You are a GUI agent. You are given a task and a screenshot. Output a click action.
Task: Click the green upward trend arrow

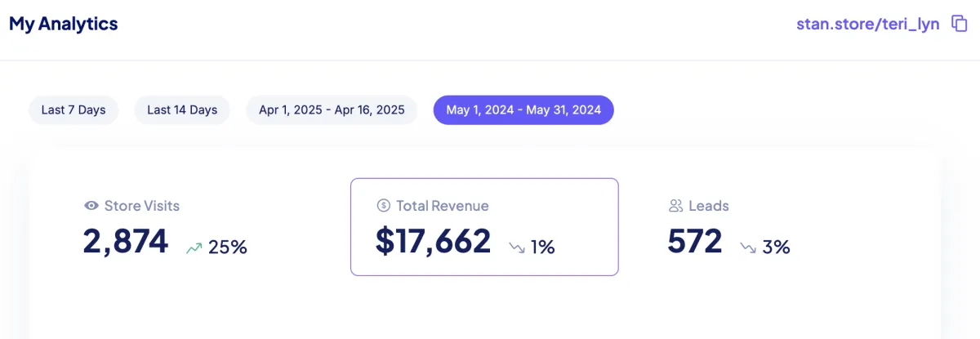194,247
